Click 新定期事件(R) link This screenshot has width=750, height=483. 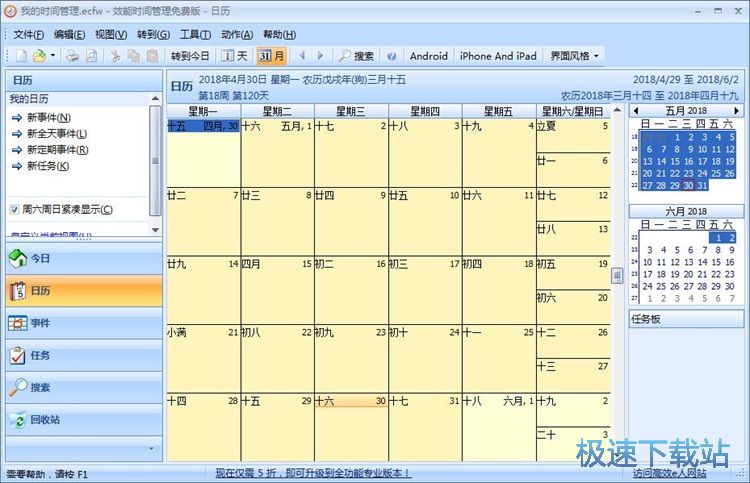click(57, 150)
